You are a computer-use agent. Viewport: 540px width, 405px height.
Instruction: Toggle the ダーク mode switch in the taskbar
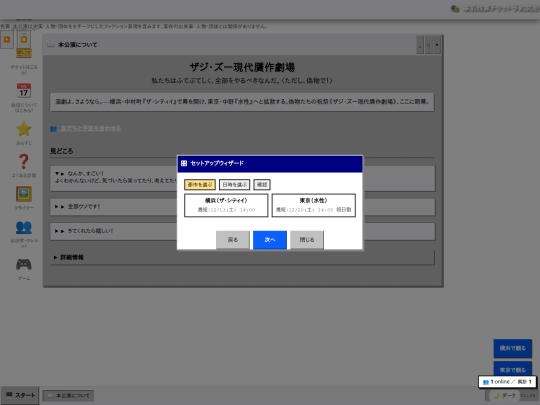[x=506, y=396]
